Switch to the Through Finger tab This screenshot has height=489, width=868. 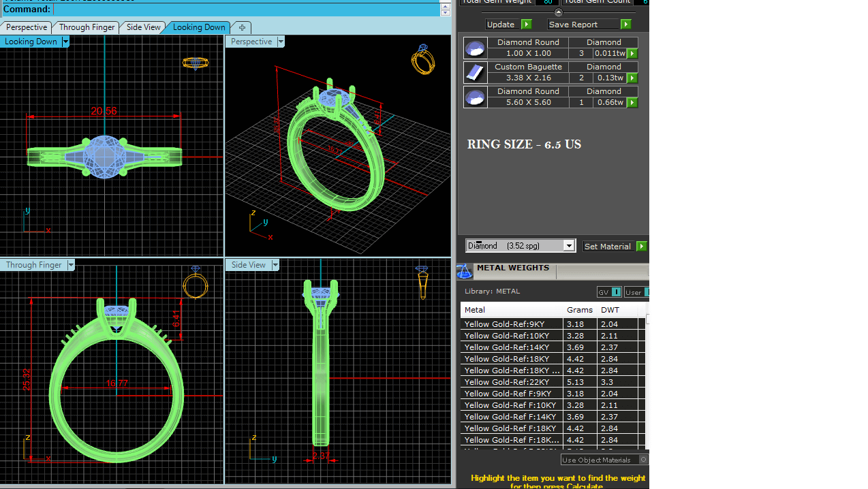click(x=87, y=27)
